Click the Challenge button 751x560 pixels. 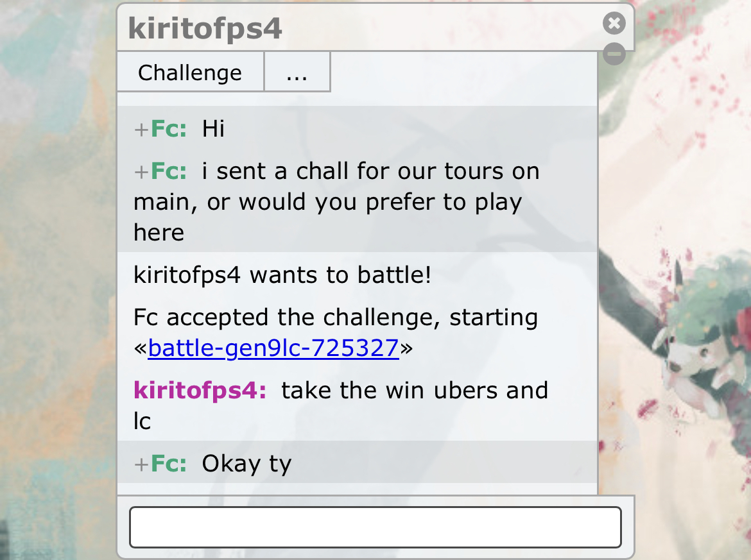190,72
